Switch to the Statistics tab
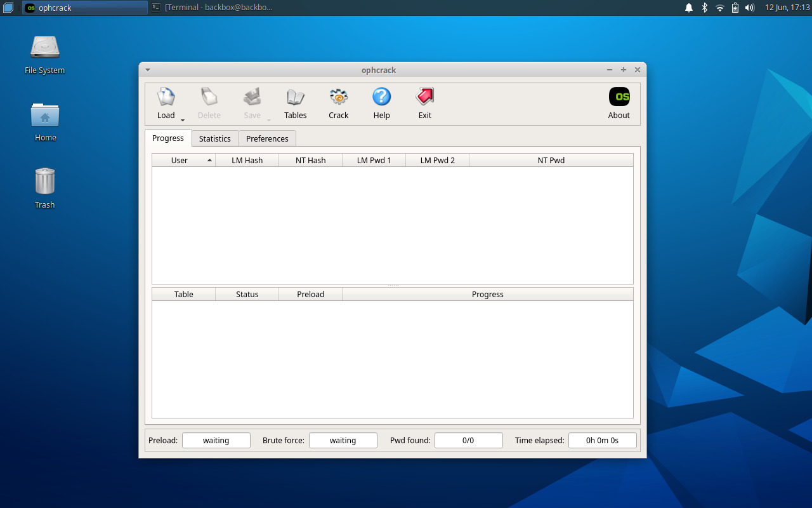This screenshot has width=812, height=508. pyautogui.click(x=215, y=138)
